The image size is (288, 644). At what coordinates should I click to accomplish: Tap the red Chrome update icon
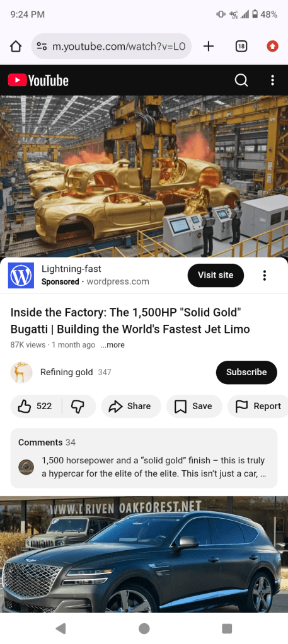(272, 47)
